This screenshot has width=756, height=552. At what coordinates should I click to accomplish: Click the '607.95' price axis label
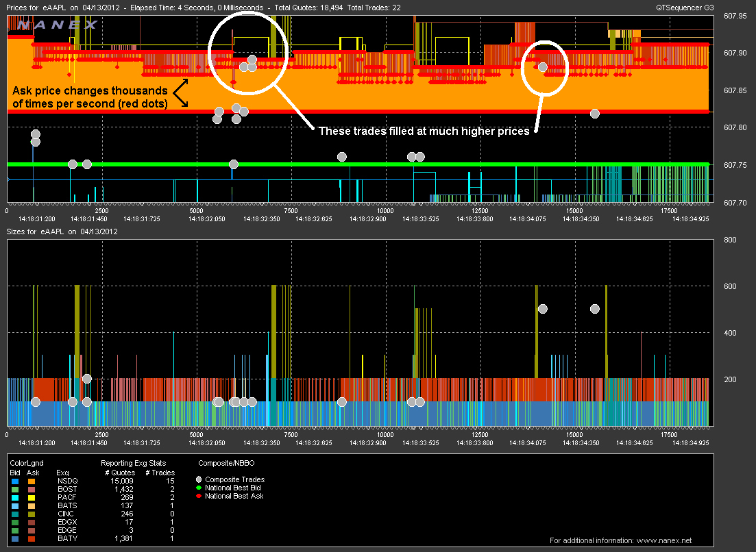tap(735, 16)
